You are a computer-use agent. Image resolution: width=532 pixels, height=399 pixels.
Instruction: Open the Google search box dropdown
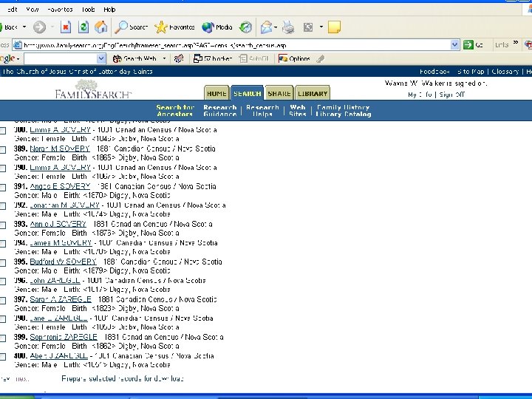(x=101, y=58)
